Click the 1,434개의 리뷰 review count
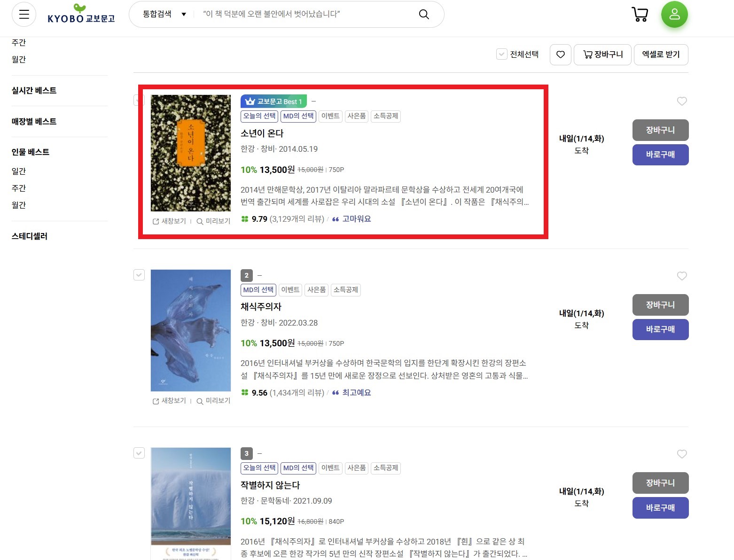The width and height of the screenshot is (734, 560). 297,393
